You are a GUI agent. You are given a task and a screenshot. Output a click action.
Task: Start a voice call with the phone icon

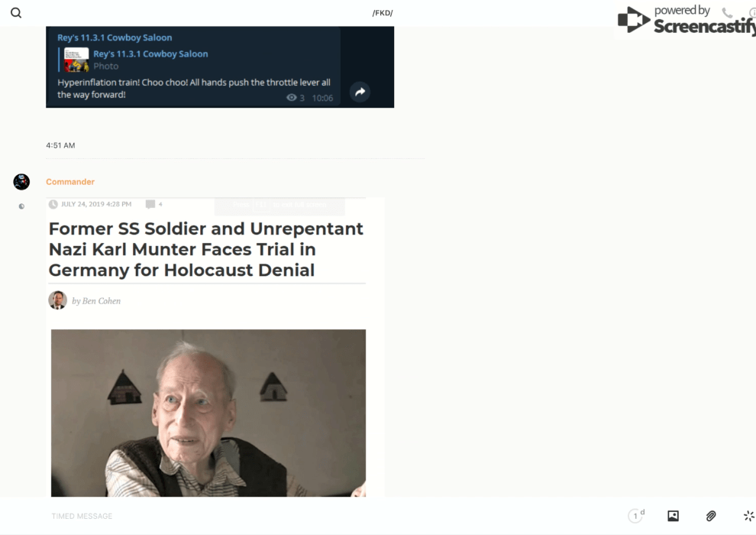click(x=727, y=13)
